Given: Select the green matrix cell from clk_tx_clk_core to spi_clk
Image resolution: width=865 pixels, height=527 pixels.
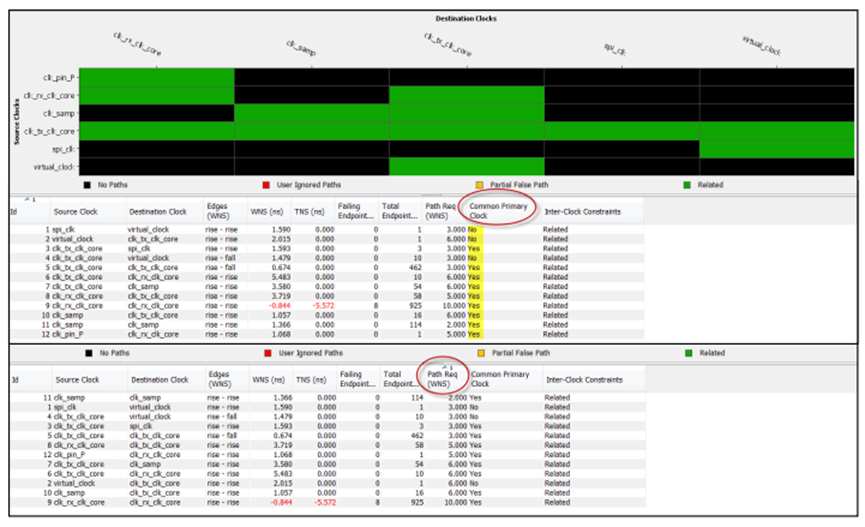Looking at the screenshot, I should 622,131.
